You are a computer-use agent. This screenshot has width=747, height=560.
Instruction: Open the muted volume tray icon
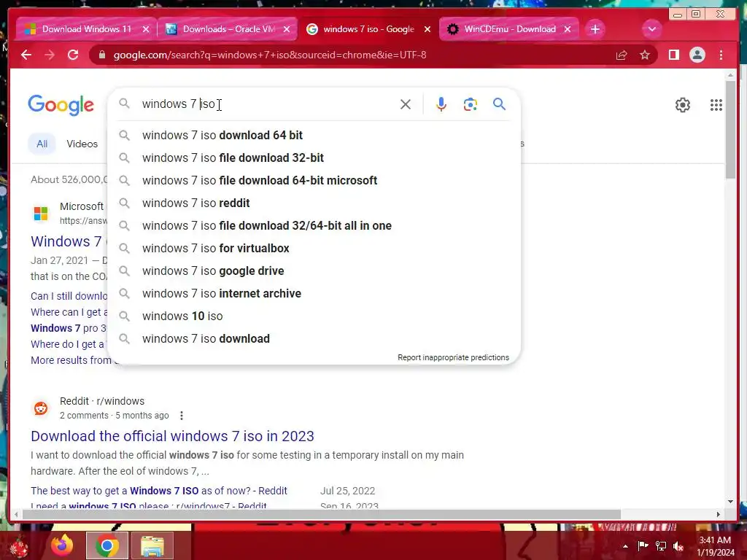(678, 546)
